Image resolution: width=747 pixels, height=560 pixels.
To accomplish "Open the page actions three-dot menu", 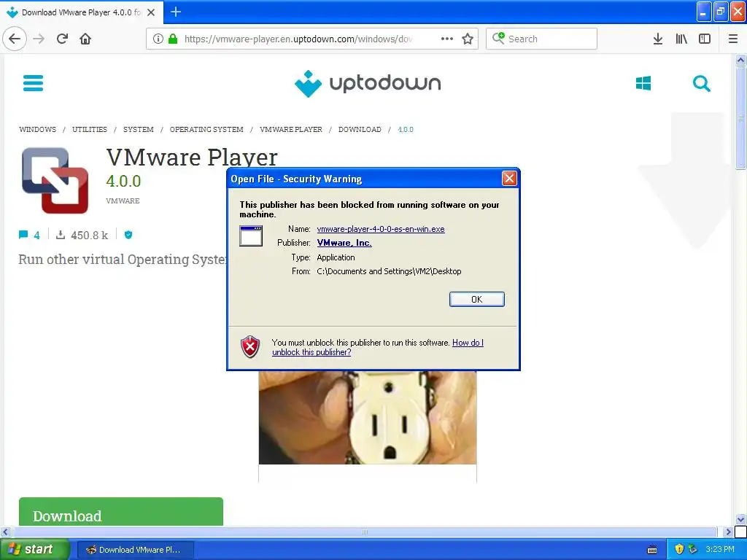I will pos(447,39).
